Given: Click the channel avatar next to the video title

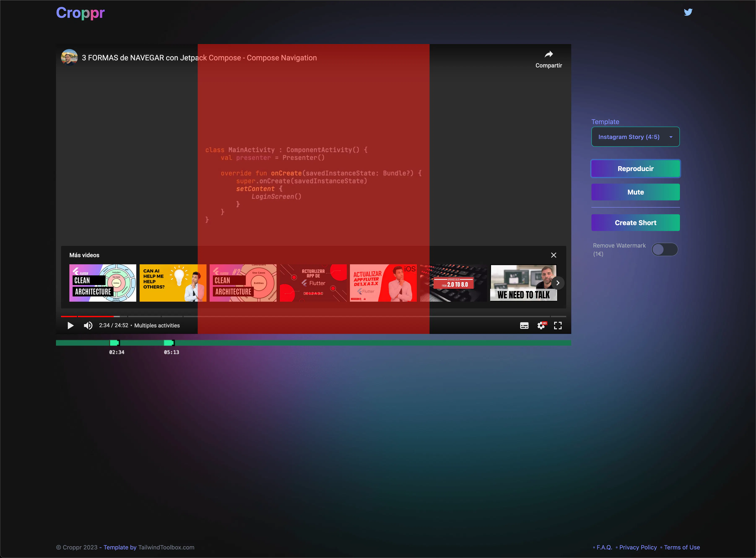Looking at the screenshot, I should [69, 57].
